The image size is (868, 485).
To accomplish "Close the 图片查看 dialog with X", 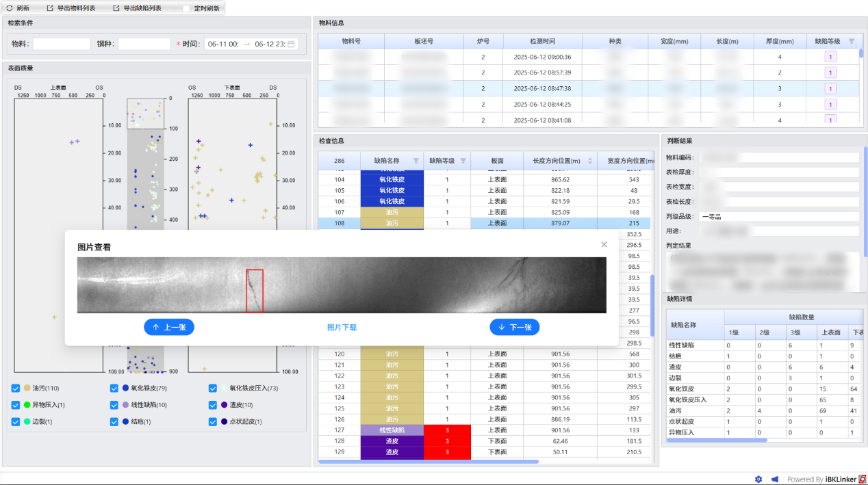I will pos(604,244).
